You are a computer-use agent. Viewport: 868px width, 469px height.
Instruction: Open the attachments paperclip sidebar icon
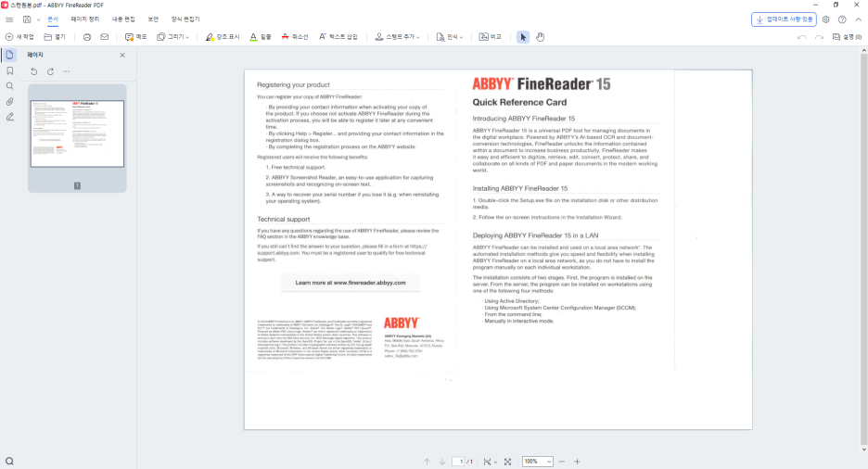[9, 102]
